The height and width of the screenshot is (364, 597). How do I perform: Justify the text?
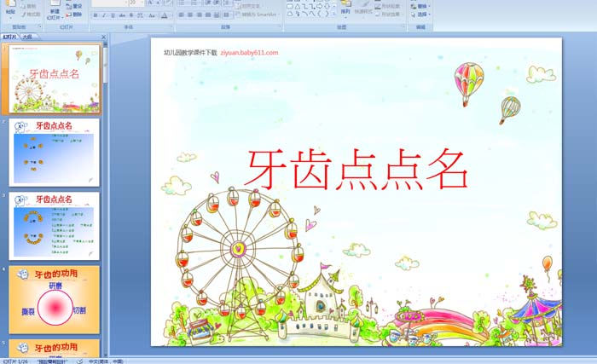click(x=208, y=14)
